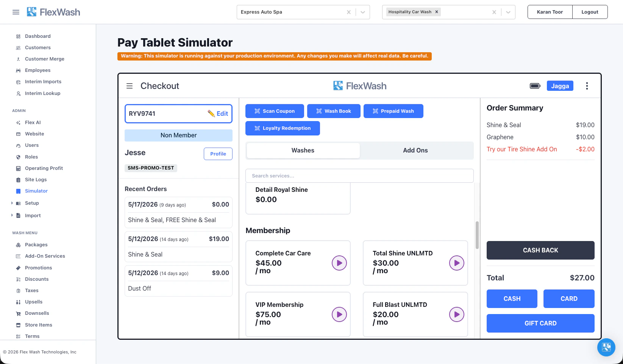Viewport: 623px width, 364px height.
Task: Open Customer Merge page
Action: click(x=45, y=59)
